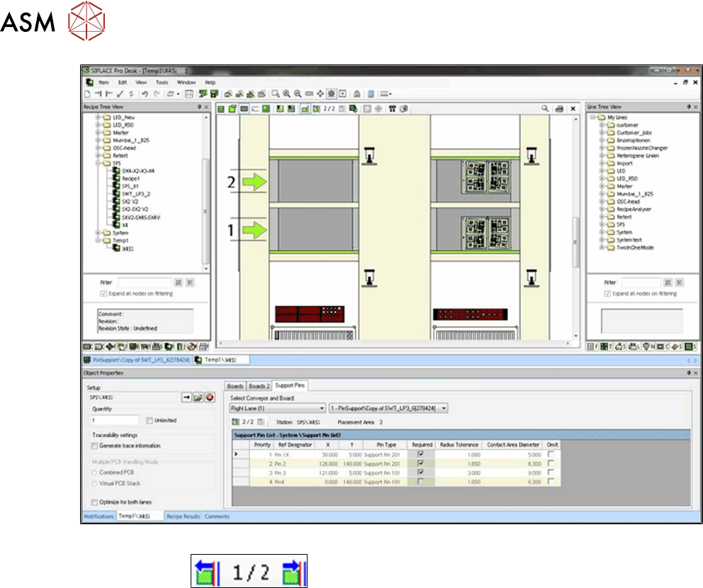The image size is (703, 588).
Task: Click the Recipe Tree View filter field
Action: click(x=145, y=283)
